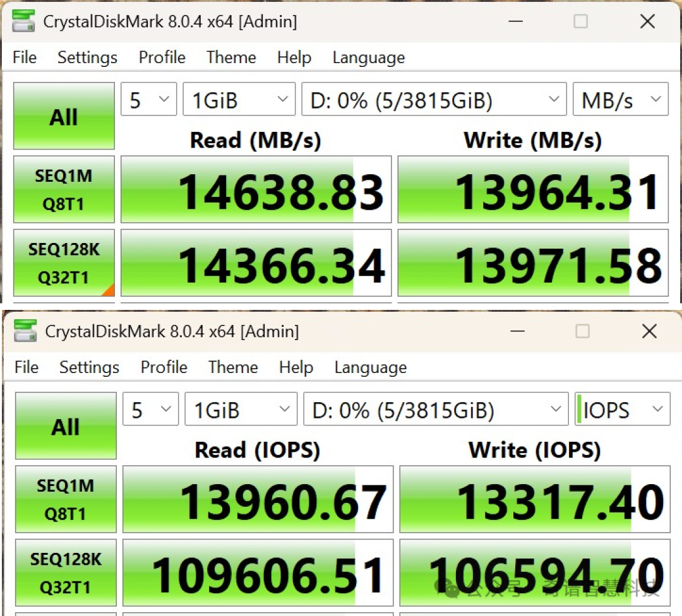Expand drive D: selector in top window
The width and height of the screenshot is (682, 616).
434,99
